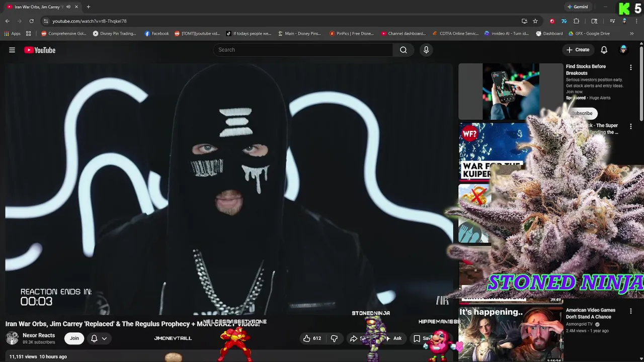Click the Join channel button
644x362 pixels.
point(74,338)
